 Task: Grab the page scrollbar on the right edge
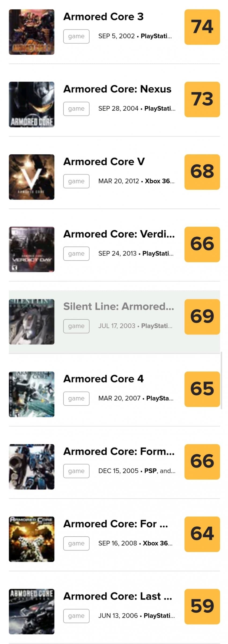tap(221, 380)
